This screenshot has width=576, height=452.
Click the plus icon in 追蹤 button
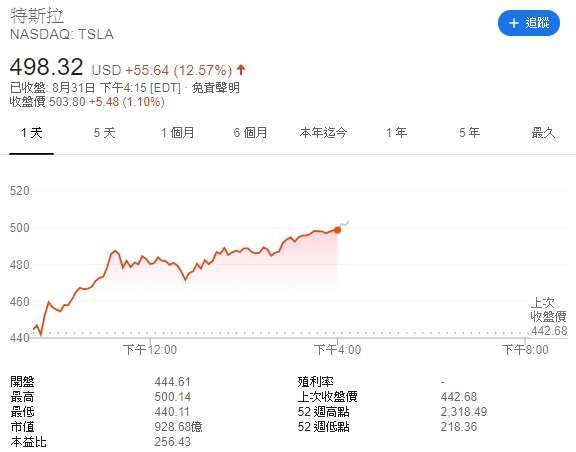514,23
